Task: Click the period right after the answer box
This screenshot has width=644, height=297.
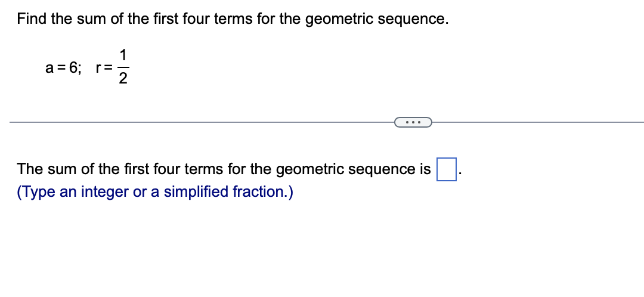Action: [x=459, y=173]
